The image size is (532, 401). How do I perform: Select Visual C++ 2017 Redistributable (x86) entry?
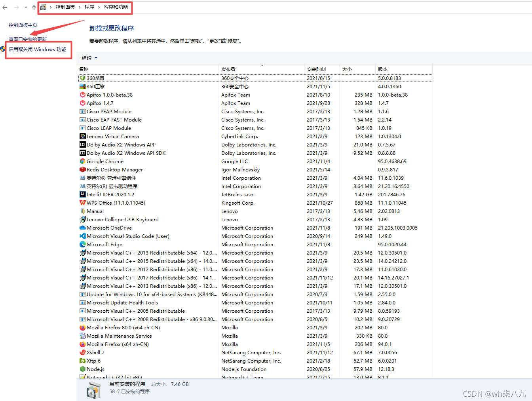coord(255,277)
